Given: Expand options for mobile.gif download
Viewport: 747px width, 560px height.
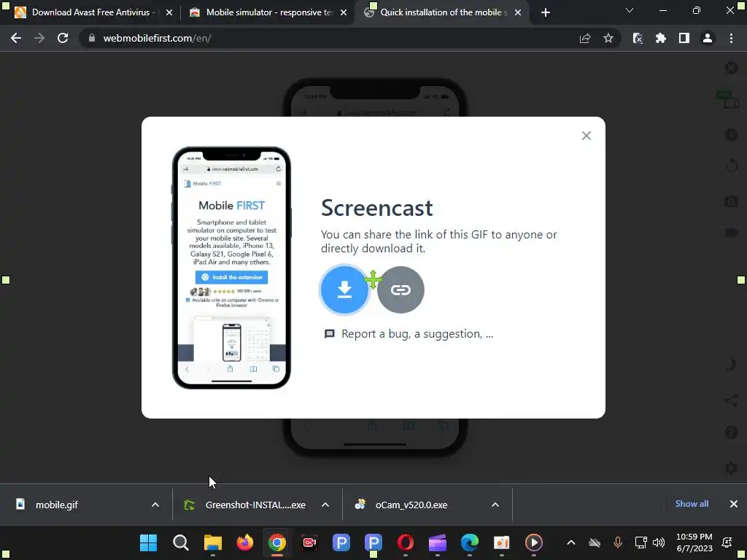Looking at the screenshot, I should [155, 505].
